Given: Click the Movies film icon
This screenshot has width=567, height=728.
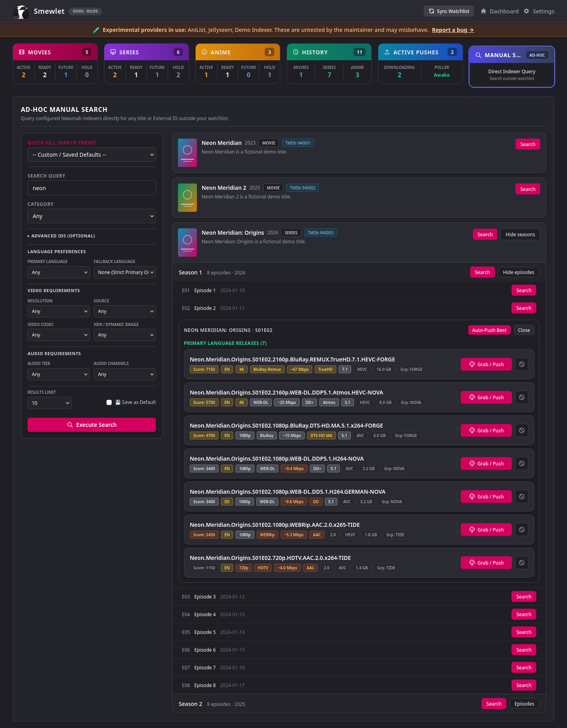Looking at the screenshot, I should pyautogui.click(x=22, y=52).
